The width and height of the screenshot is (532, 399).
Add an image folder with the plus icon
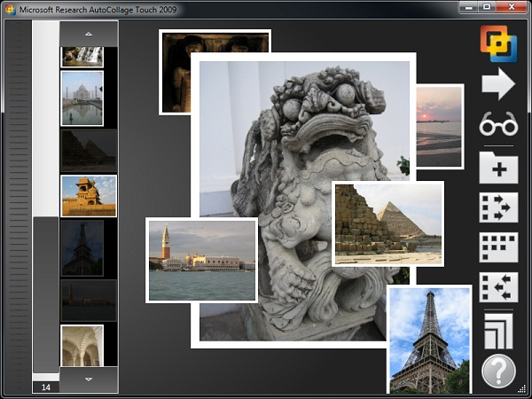click(x=498, y=167)
